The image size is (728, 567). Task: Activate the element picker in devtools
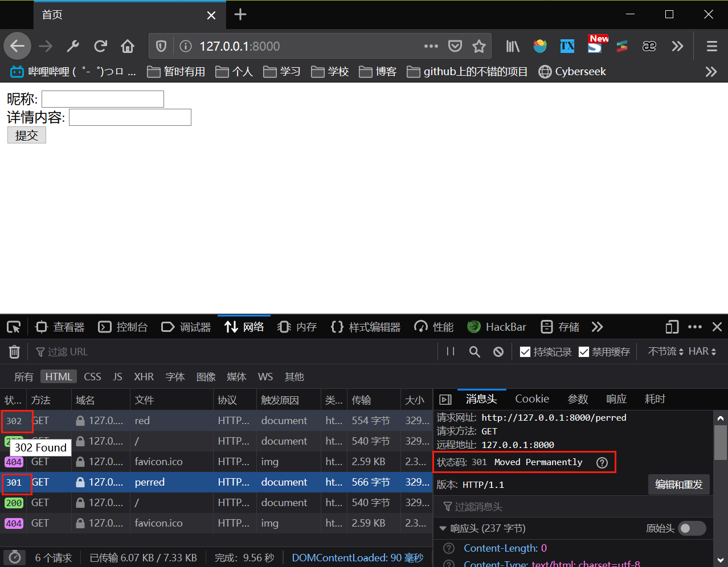coord(14,327)
